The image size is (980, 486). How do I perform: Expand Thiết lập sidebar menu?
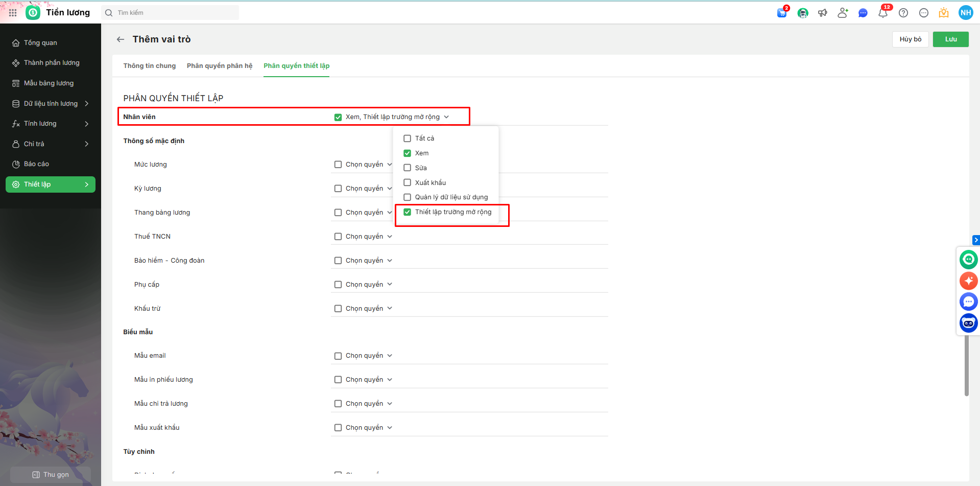51,184
